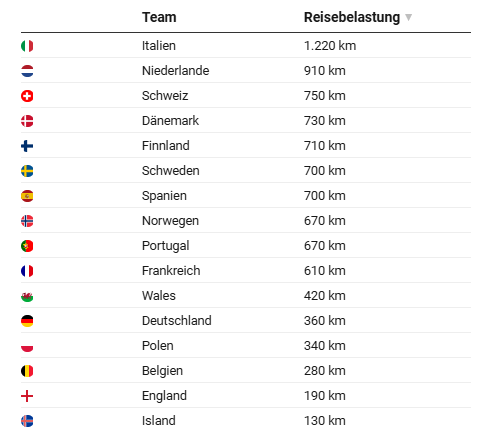Viewport: 484px width, 443px height.
Task: Click the Sweden flag icon
Action: [x=27, y=171]
